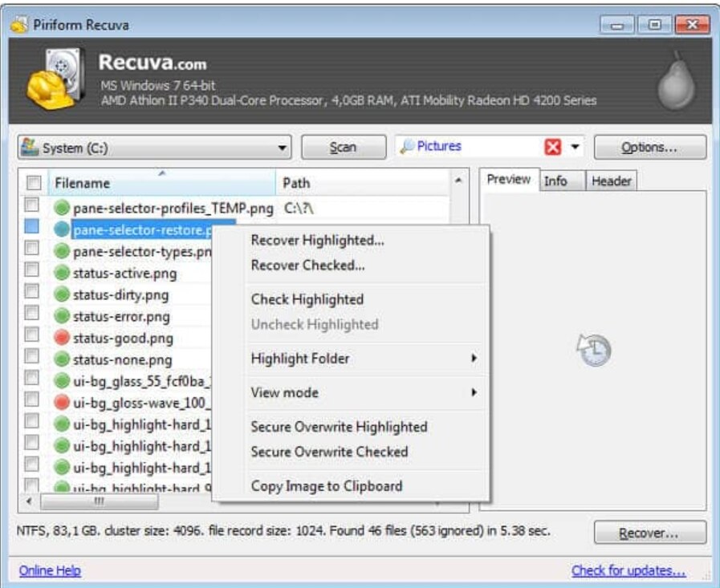Click the red icon next to ui-bg_gloss-wave file
Image resolution: width=720 pixels, height=588 pixels.
pos(62,402)
